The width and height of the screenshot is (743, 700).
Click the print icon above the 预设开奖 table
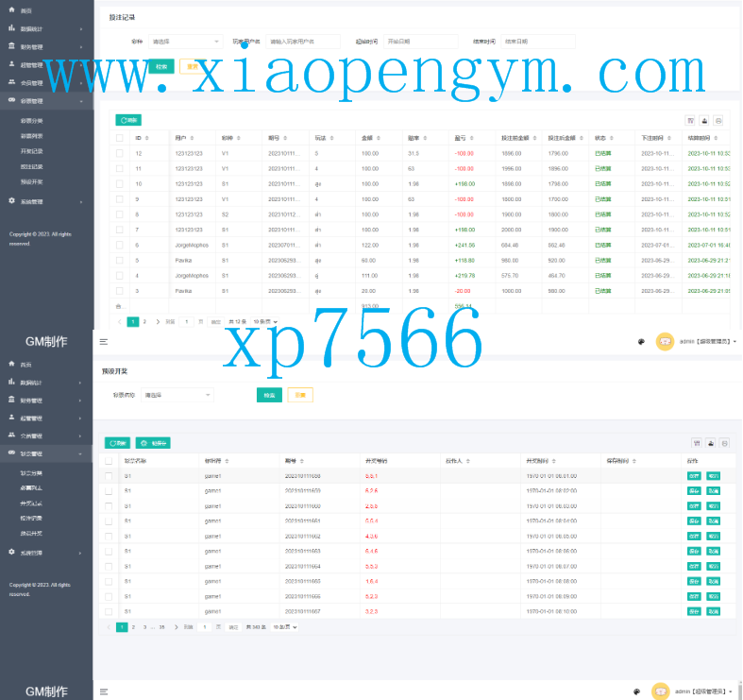point(722,442)
